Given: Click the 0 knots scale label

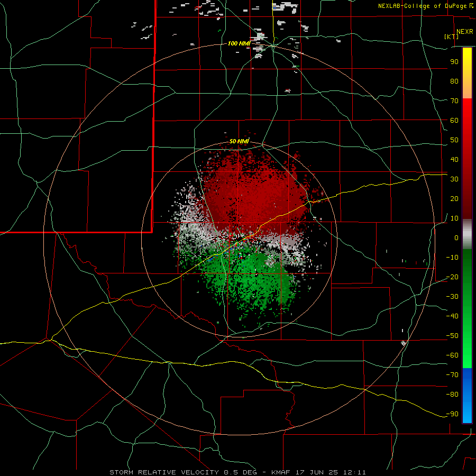Looking at the screenshot, I should (x=456, y=237).
